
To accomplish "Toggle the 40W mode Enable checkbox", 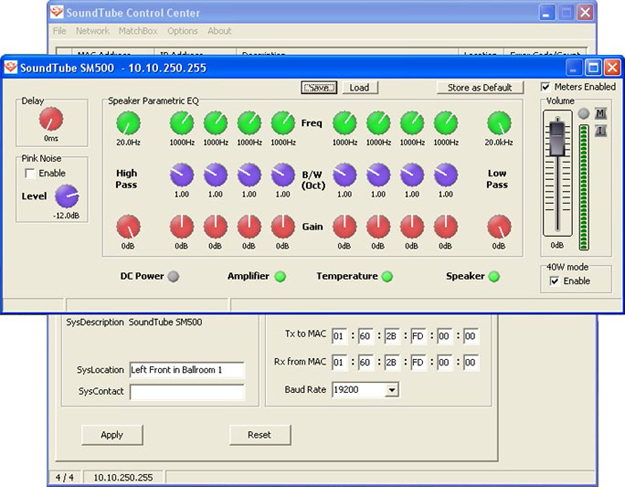I will [x=554, y=281].
